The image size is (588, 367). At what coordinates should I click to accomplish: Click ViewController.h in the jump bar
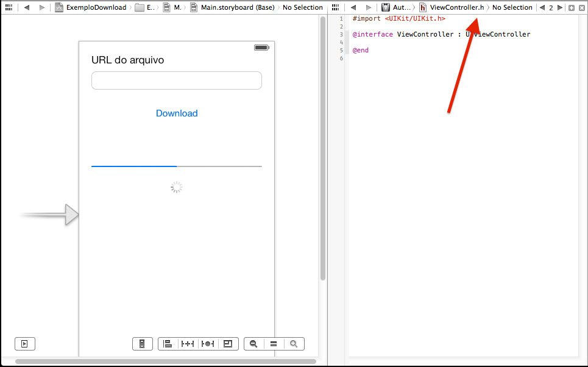click(456, 7)
